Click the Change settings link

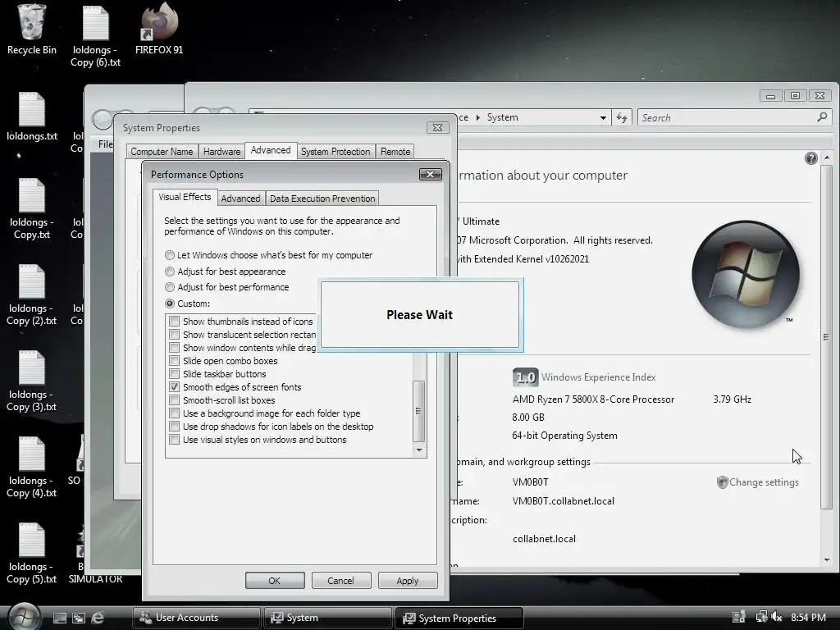click(x=764, y=482)
